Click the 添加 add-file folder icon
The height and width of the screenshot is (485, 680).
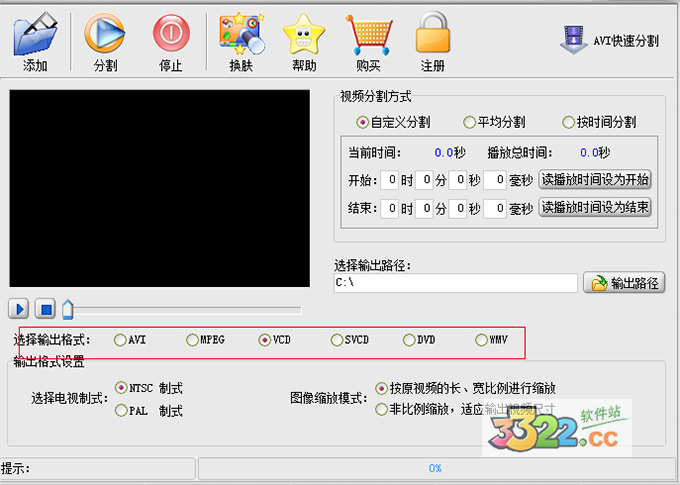point(36,34)
